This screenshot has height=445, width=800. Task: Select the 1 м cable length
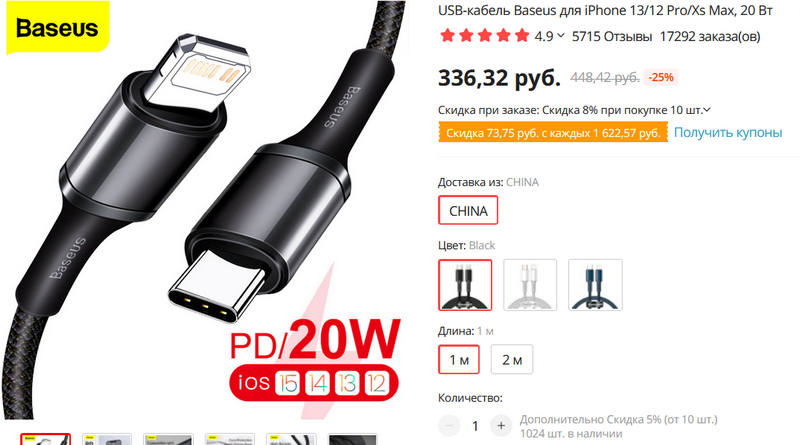pos(459,360)
